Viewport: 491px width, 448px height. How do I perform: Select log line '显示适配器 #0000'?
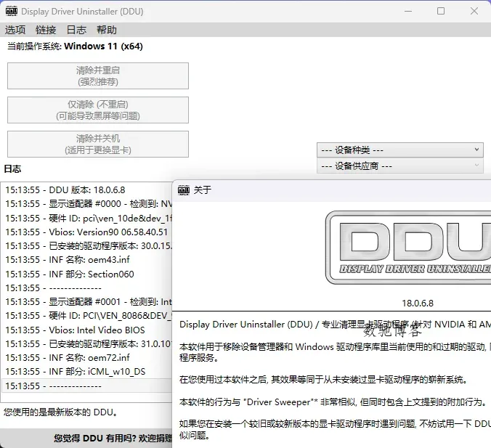click(x=86, y=204)
